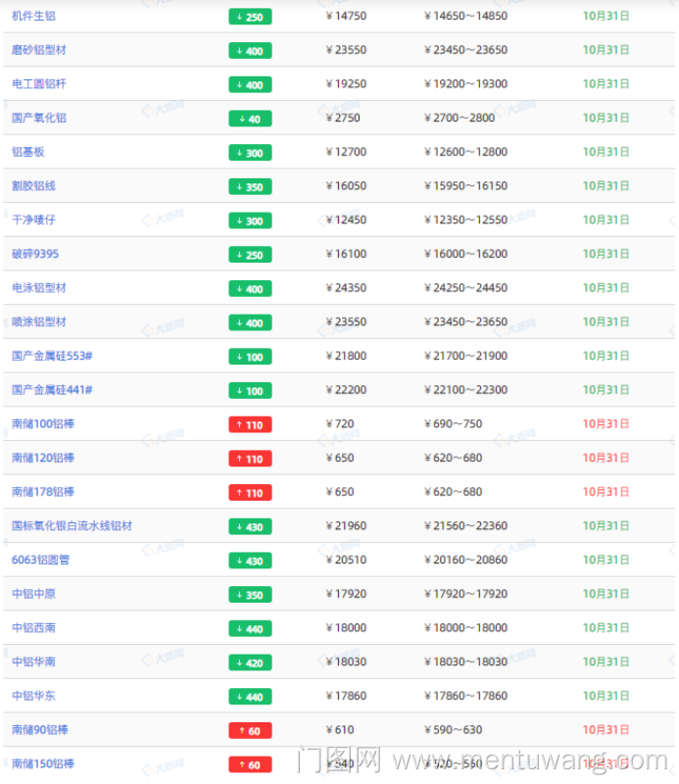Click the green down 420 badge
The width and height of the screenshot is (679, 784).
(250, 662)
